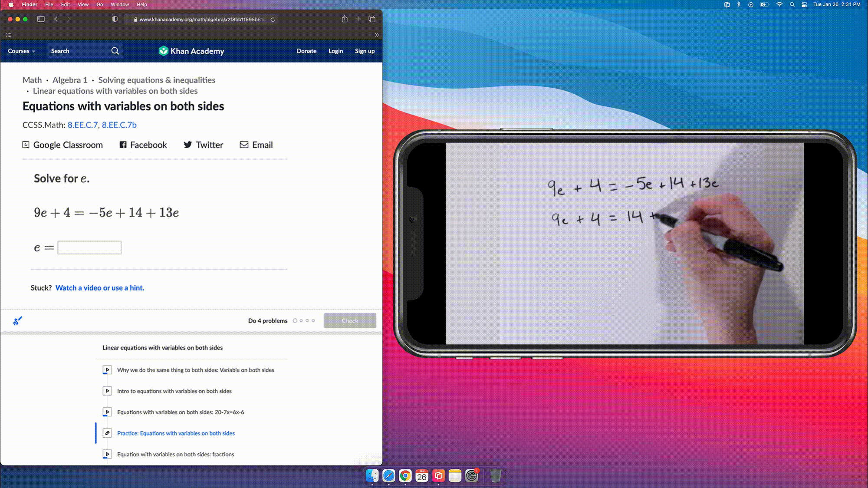Screen dimensions: 868x488
Task: Expand Linear equations breadcrumb section
Action: click(x=115, y=91)
